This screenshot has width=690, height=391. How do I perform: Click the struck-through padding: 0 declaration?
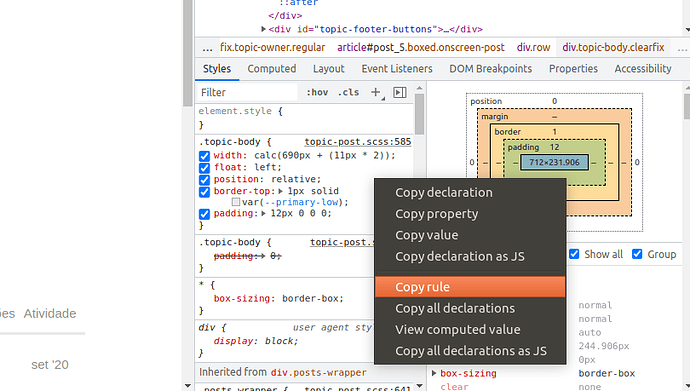click(x=247, y=256)
